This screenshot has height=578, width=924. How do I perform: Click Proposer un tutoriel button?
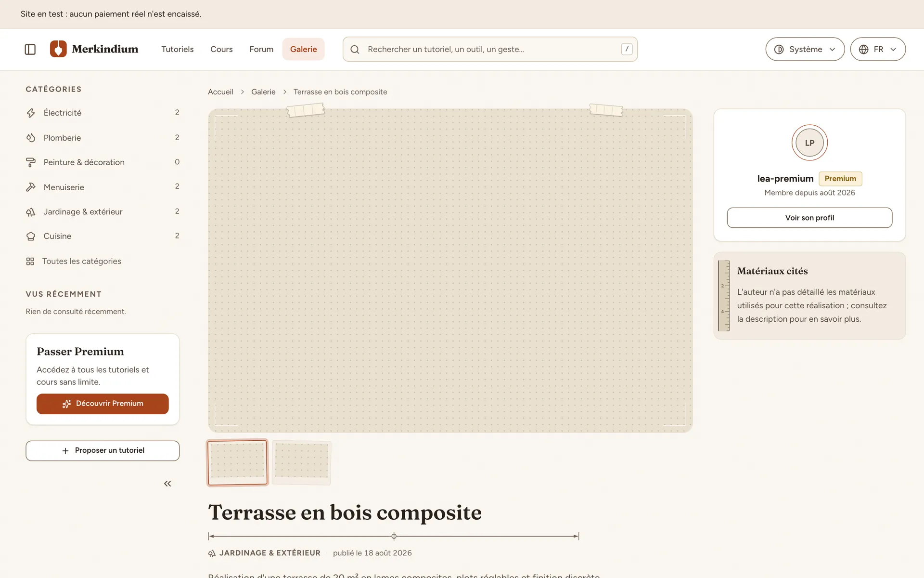pos(103,450)
